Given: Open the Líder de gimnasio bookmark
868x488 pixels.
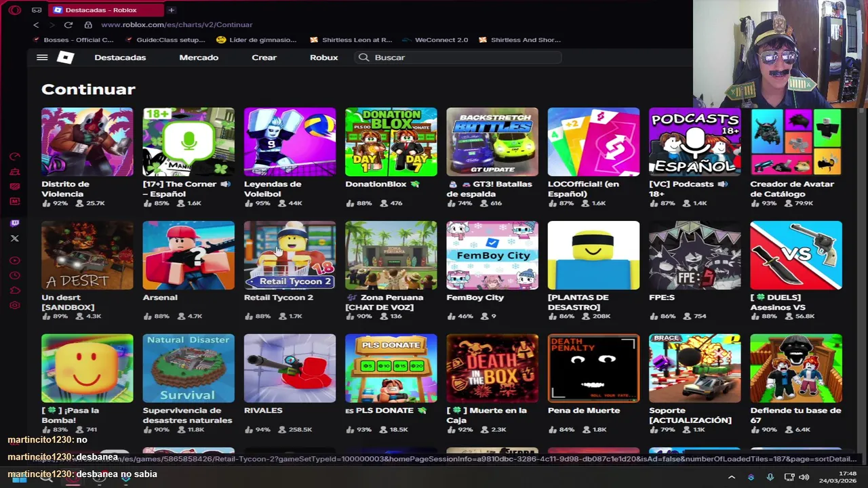Looking at the screenshot, I should [x=256, y=40].
